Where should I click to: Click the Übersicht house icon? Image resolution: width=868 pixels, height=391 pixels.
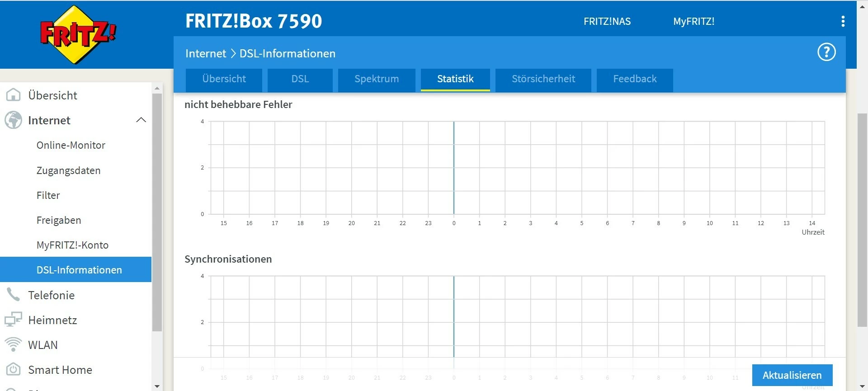pos(13,95)
